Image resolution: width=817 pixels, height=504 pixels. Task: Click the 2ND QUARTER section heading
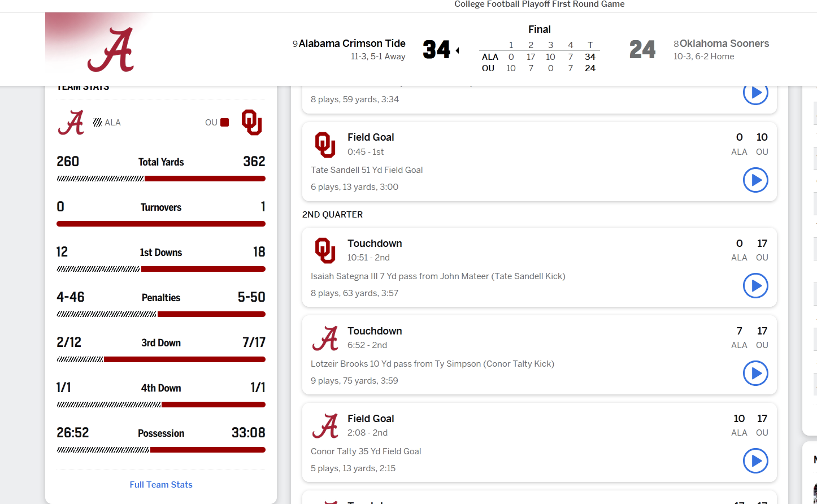coord(332,215)
